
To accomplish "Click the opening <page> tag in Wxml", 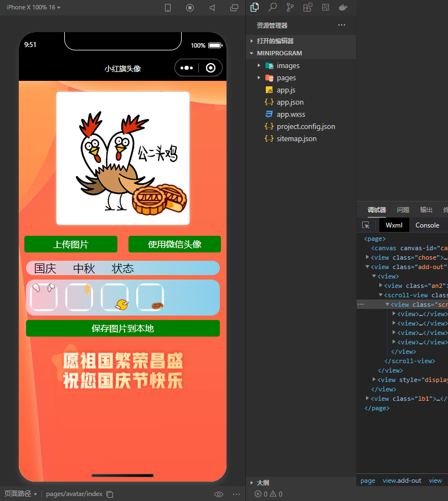I will pyautogui.click(x=375, y=239).
